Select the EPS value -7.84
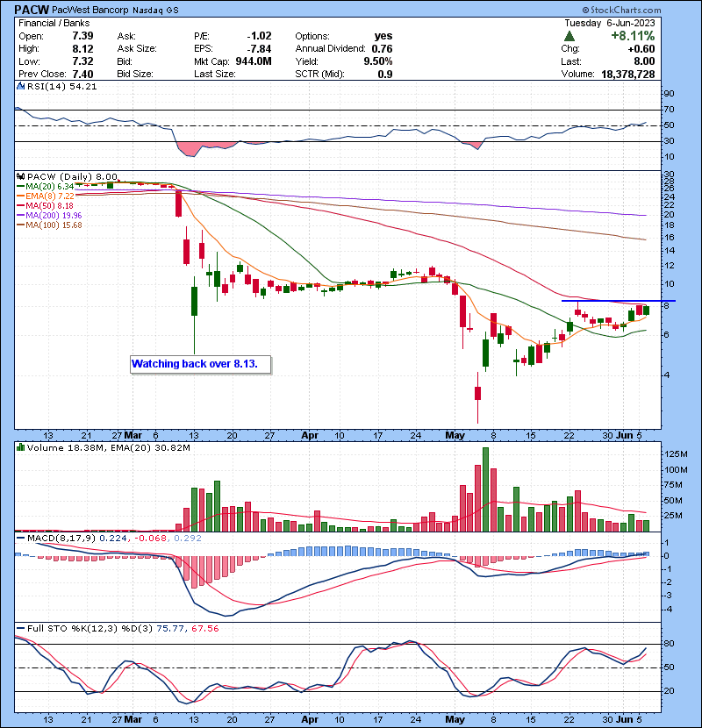The height and width of the screenshot is (728, 702). pos(259,49)
